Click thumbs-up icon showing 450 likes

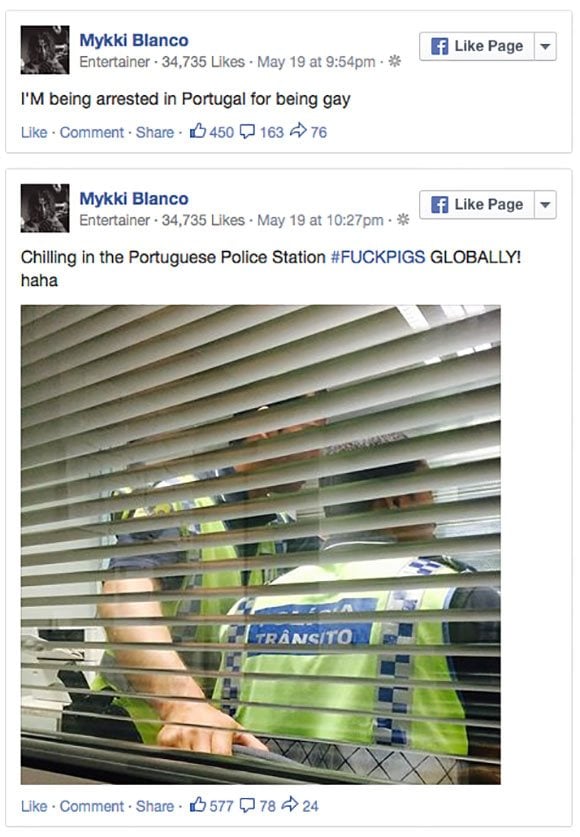coord(198,131)
